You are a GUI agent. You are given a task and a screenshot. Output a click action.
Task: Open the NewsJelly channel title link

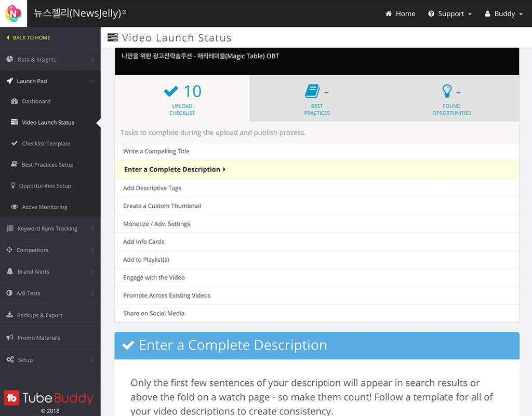pyautogui.click(x=77, y=13)
